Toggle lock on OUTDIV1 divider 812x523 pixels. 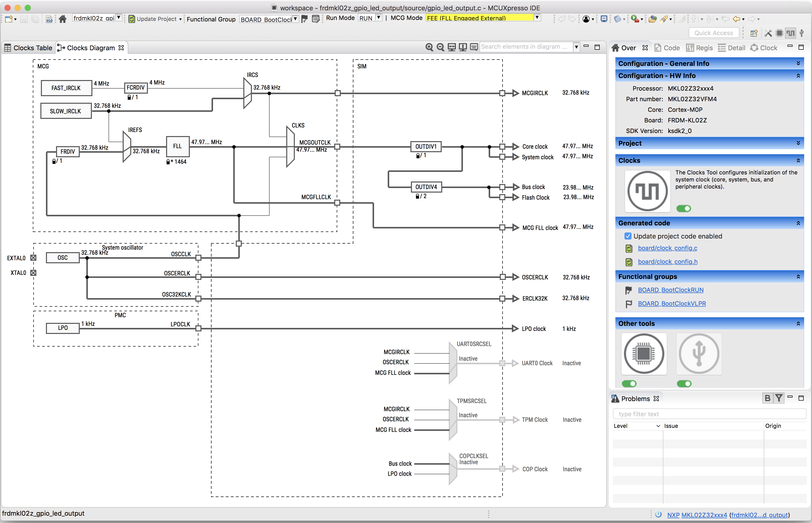(418, 155)
